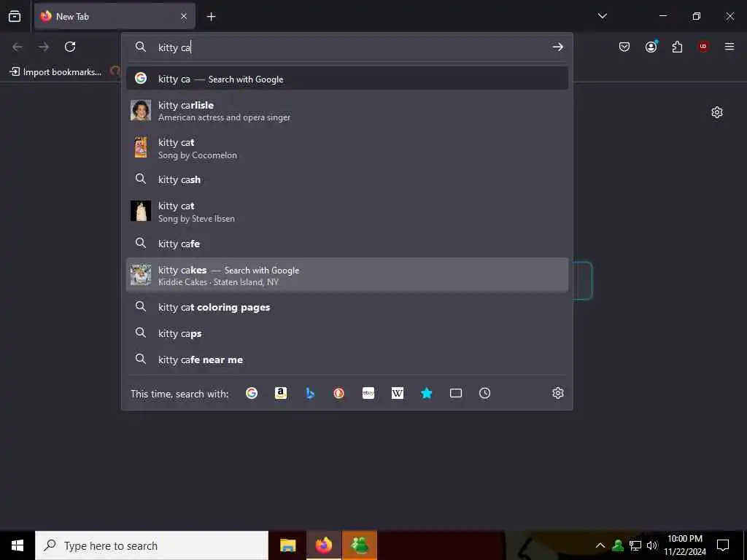The height and width of the screenshot is (560, 747).
Task: Open the Windows notification center
Action: (723, 545)
